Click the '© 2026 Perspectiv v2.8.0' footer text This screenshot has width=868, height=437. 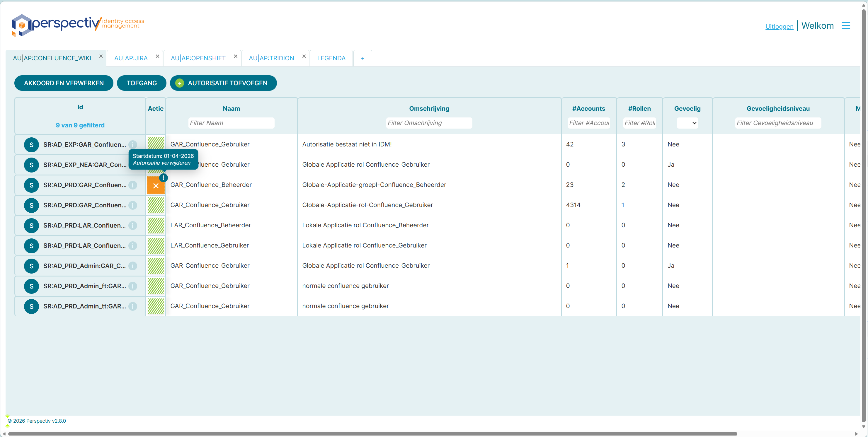click(37, 421)
